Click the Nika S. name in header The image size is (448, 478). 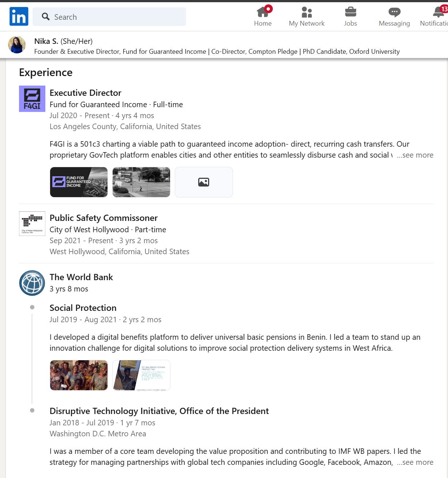pos(46,41)
